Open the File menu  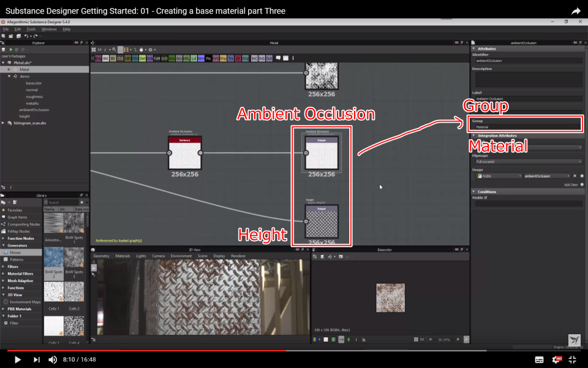(6, 29)
